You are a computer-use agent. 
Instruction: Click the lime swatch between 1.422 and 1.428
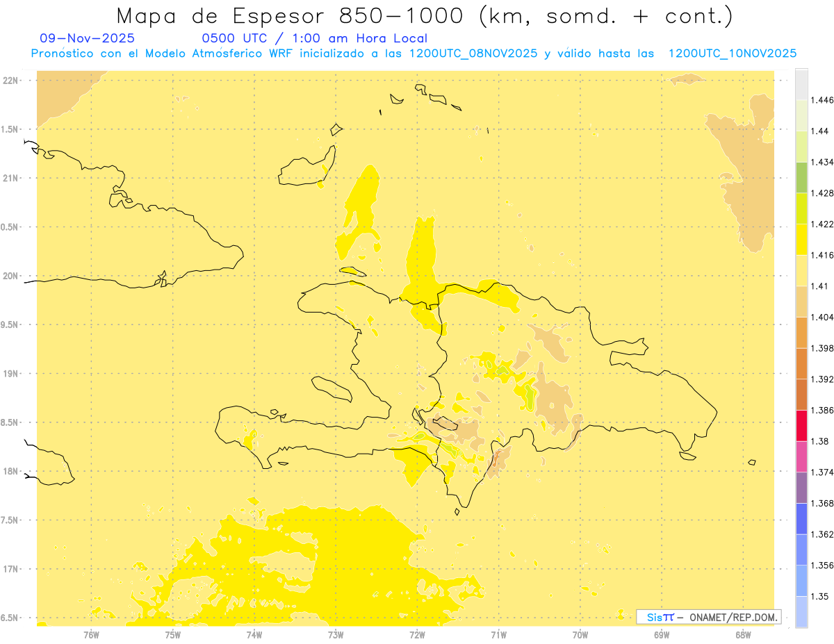pyautogui.click(x=801, y=208)
